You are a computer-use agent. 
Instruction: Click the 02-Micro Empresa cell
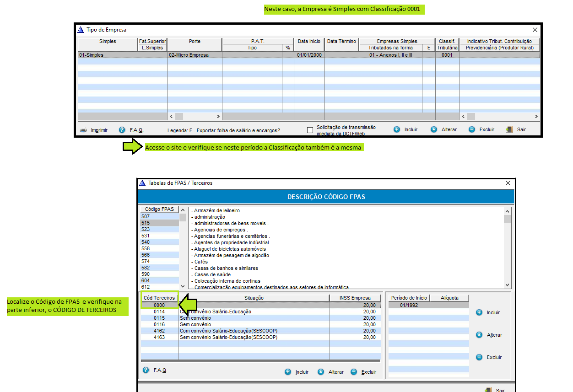click(x=195, y=55)
